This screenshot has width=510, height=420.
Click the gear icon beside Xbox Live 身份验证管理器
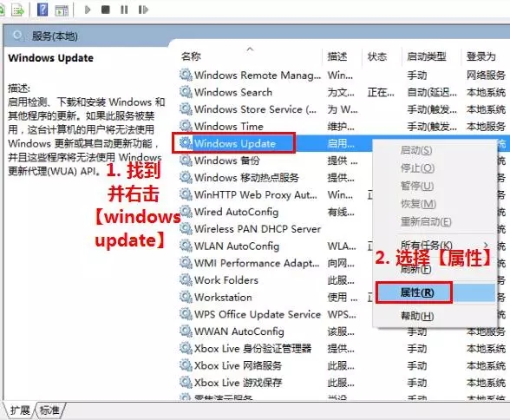pos(186,348)
